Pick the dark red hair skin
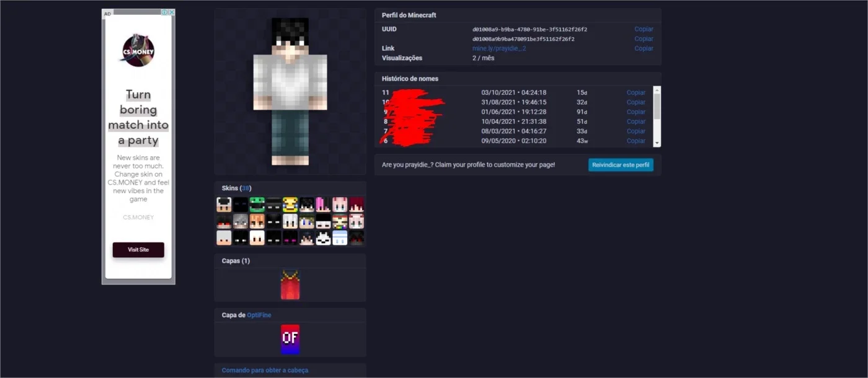The height and width of the screenshot is (378, 868). click(x=356, y=204)
